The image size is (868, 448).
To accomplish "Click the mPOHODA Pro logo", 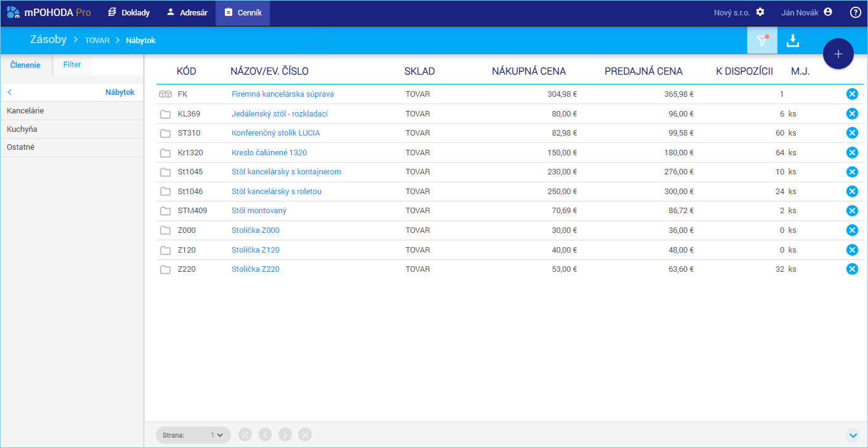I will (x=49, y=12).
